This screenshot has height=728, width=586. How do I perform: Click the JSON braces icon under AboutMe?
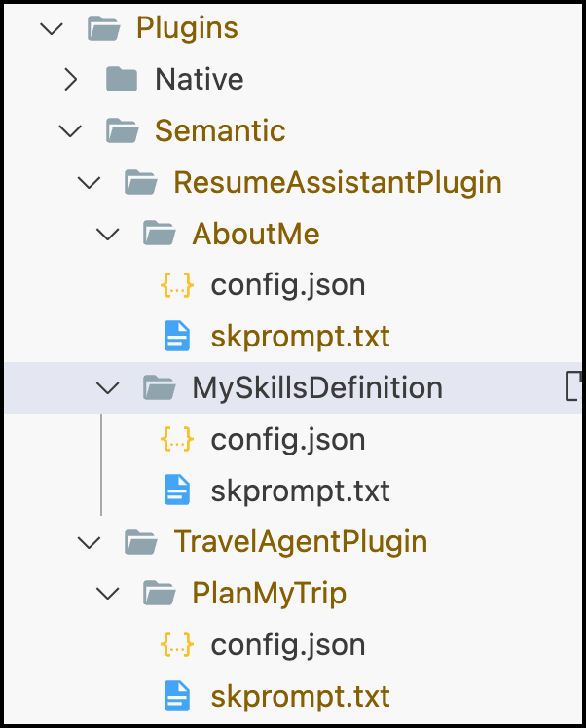point(177,284)
